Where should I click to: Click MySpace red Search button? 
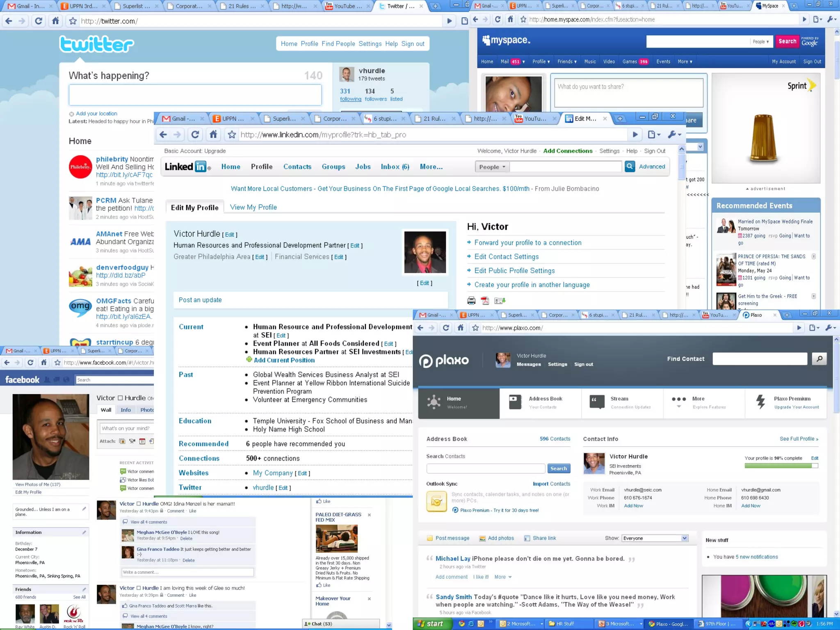(787, 41)
